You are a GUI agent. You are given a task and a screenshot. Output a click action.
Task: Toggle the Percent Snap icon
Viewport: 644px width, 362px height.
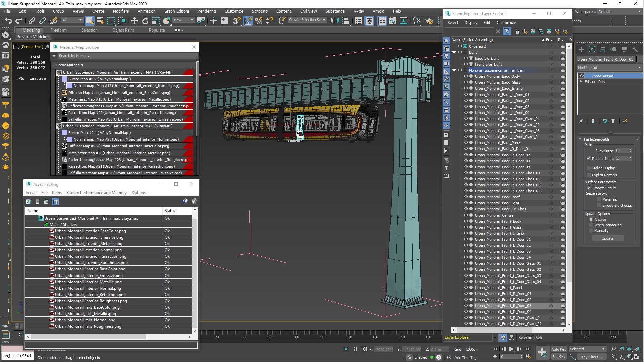[259, 21]
